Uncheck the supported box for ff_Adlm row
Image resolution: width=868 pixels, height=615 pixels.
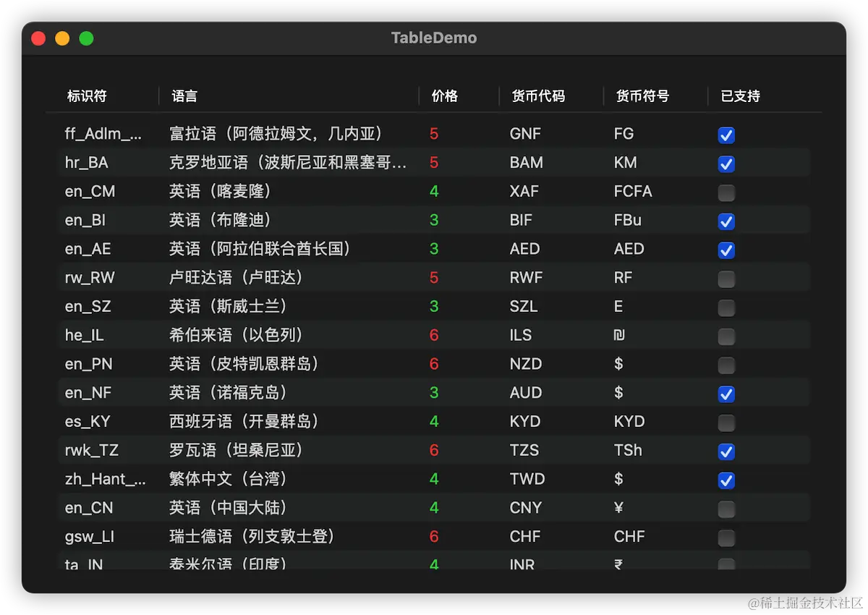click(726, 135)
